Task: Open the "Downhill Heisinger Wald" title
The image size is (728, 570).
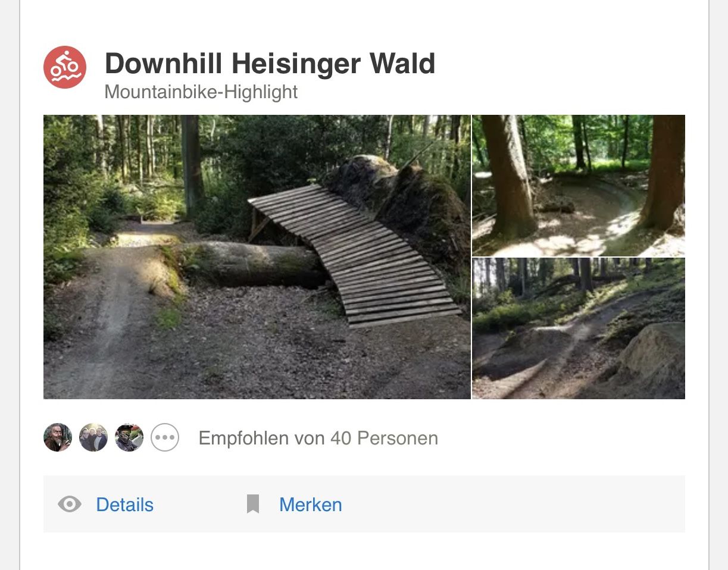Action: (x=270, y=63)
